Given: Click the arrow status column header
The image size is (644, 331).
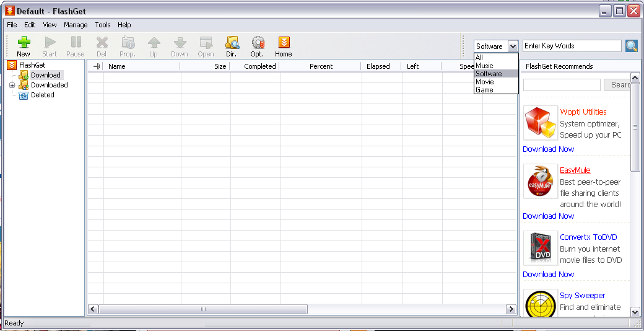Looking at the screenshot, I should tap(96, 66).
